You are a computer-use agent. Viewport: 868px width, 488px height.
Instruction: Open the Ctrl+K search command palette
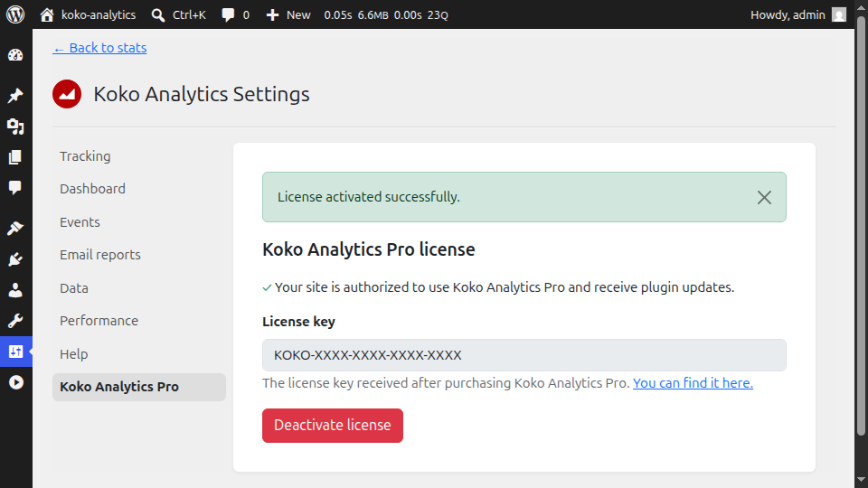(179, 15)
